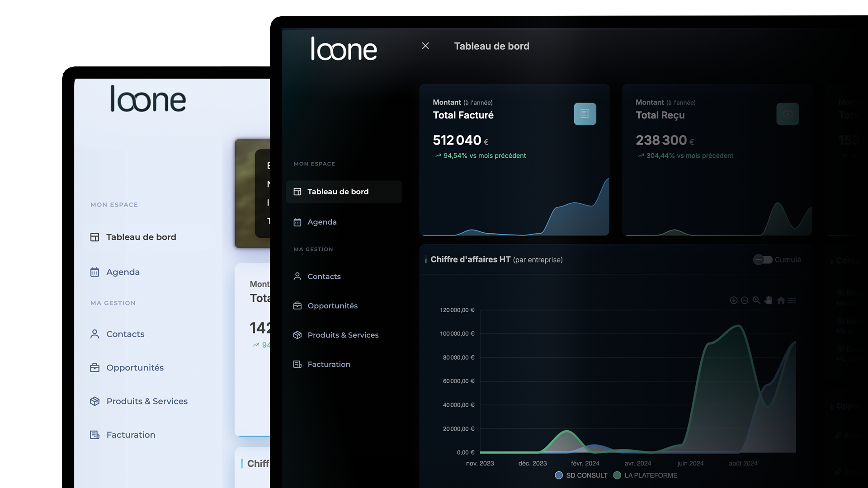The width and height of the screenshot is (868, 488).
Task: Open the chart hamburger menu
Action: coord(792,300)
